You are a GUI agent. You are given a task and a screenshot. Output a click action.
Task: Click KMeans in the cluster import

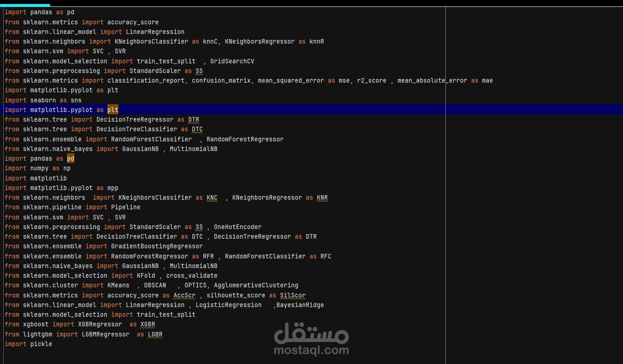[x=118, y=285]
